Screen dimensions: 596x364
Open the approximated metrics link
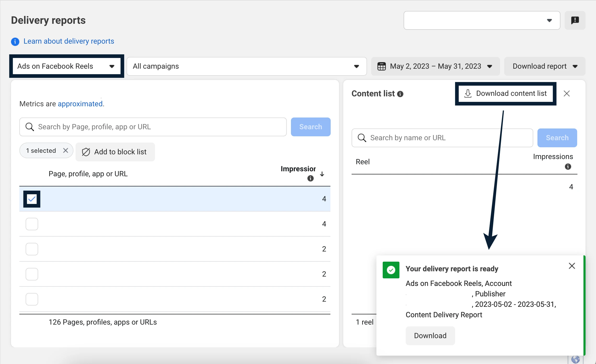coord(80,104)
